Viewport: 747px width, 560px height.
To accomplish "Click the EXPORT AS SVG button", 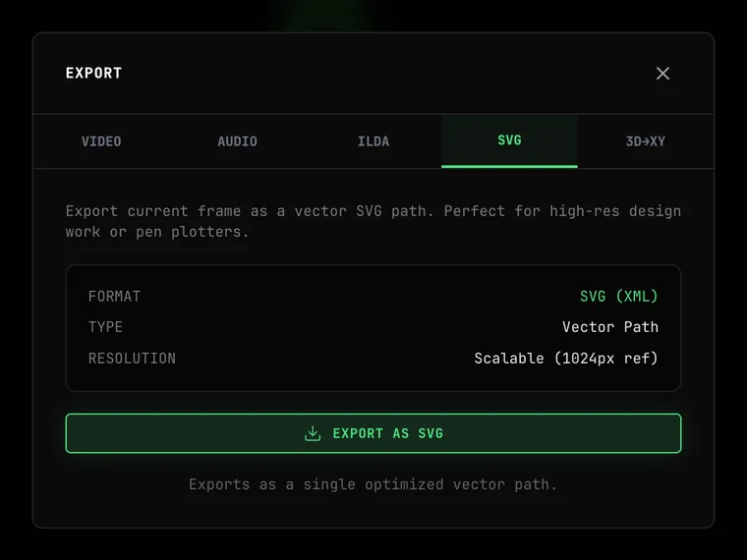I will pyautogui.click(x=373, y=433).
